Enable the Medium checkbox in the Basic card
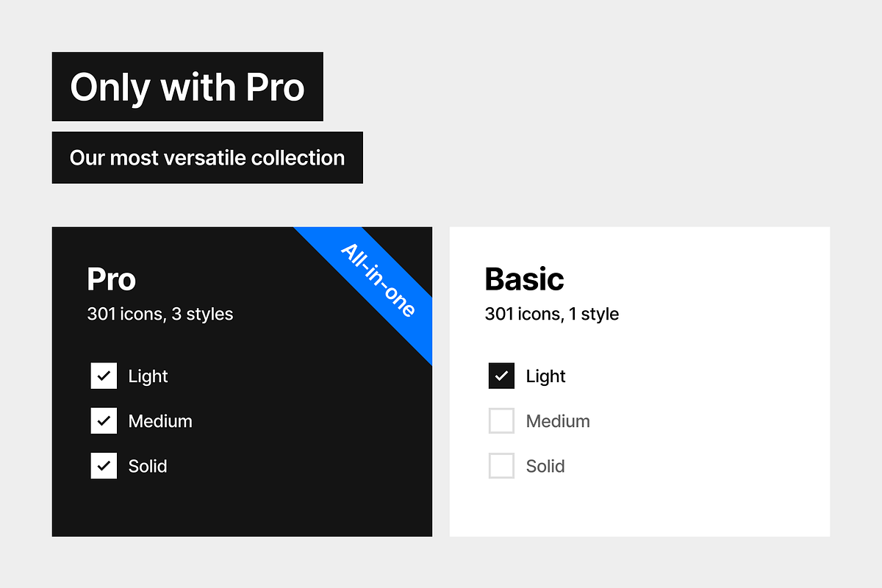The height and width of the screenshot is (588, 882). pos(501,420)
